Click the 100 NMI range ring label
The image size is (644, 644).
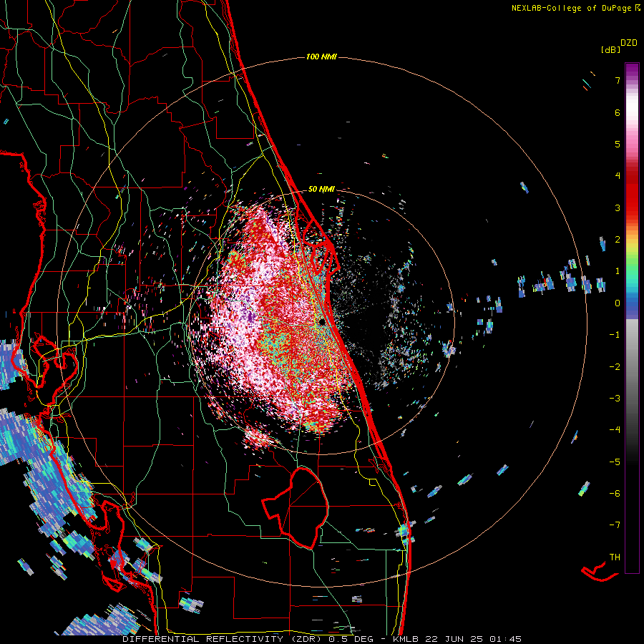point(321,57)
